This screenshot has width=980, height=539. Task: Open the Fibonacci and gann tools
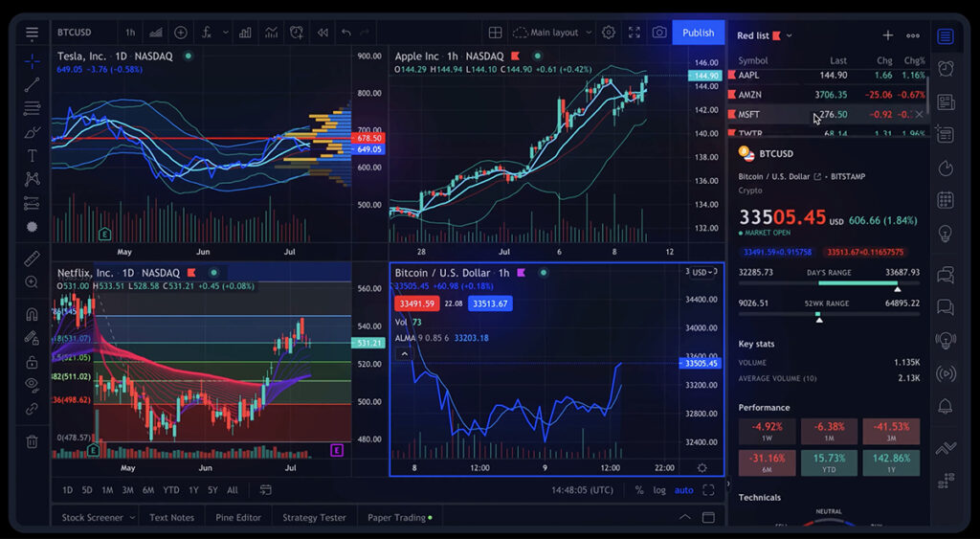point(32,108)
